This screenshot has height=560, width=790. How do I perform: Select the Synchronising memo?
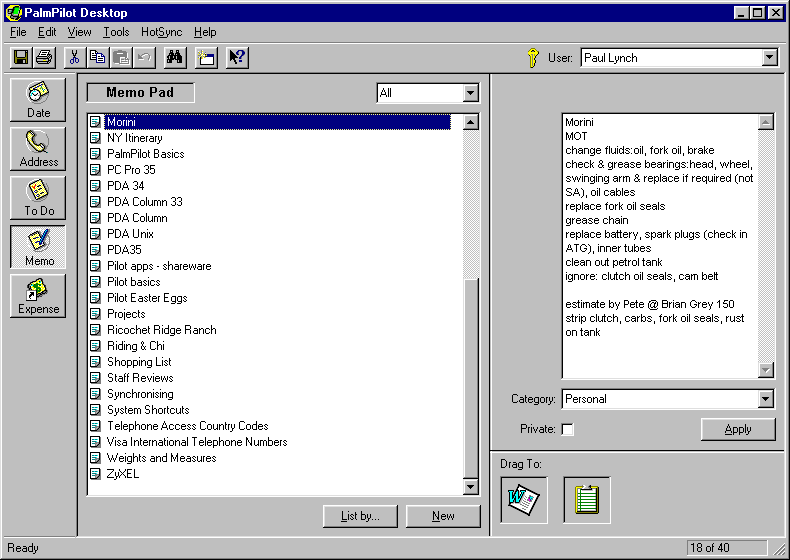coord(140,394)
